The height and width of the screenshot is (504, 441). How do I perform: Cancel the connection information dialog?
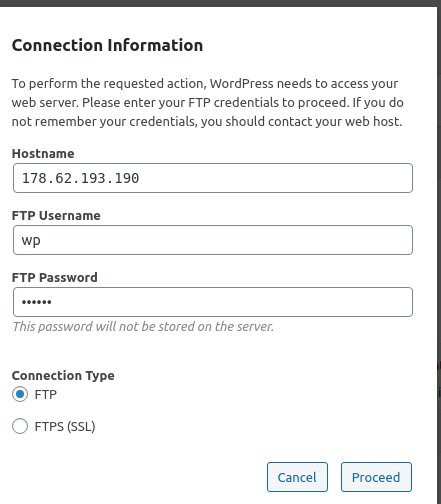297,477
